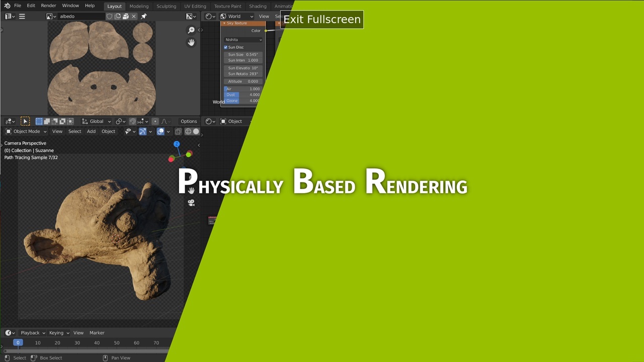This screenshot has height=362, width=644.
Task: Click the Exit Fullscreen button
Action: click(x=322, y=19)
